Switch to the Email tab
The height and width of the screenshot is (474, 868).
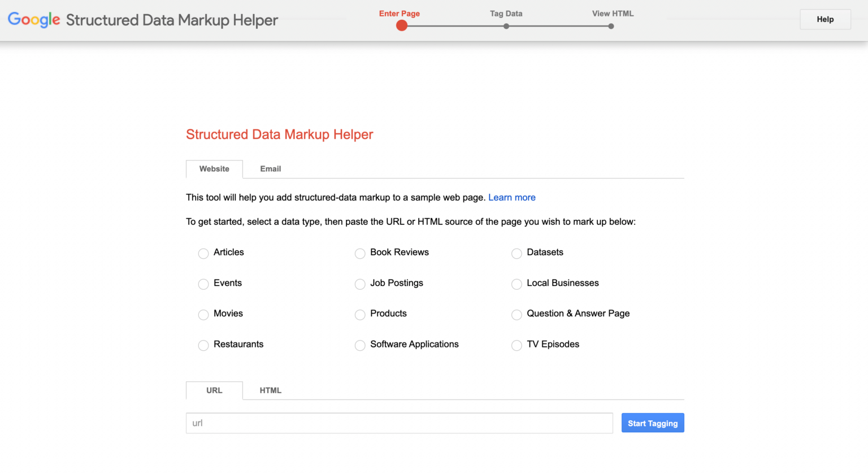point(270,169)
